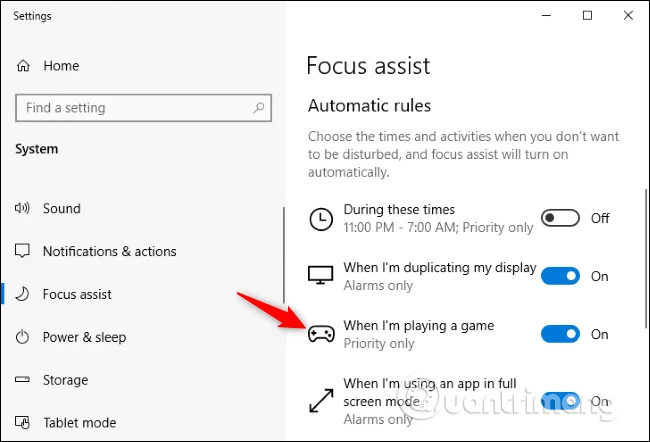Viewport: 650px width, 442px height.
Task: Click the Focus assist page scrollbar
Action: point(646,259)
